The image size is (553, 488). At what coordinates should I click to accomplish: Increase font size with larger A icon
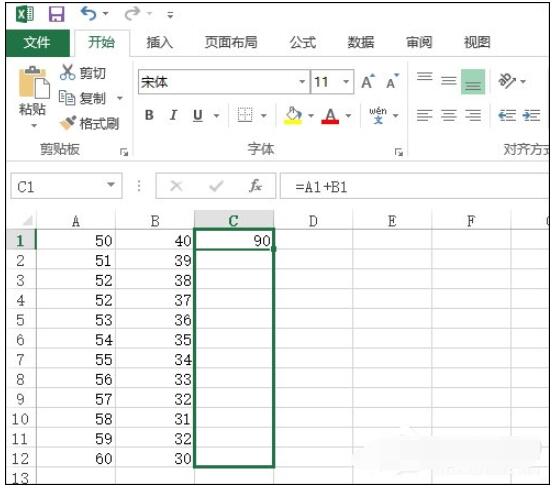pyautogui.click(x=368, y=82)
